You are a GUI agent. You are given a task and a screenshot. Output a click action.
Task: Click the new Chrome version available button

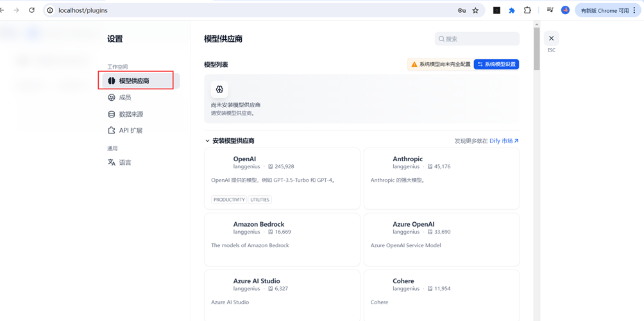[607, 11]
